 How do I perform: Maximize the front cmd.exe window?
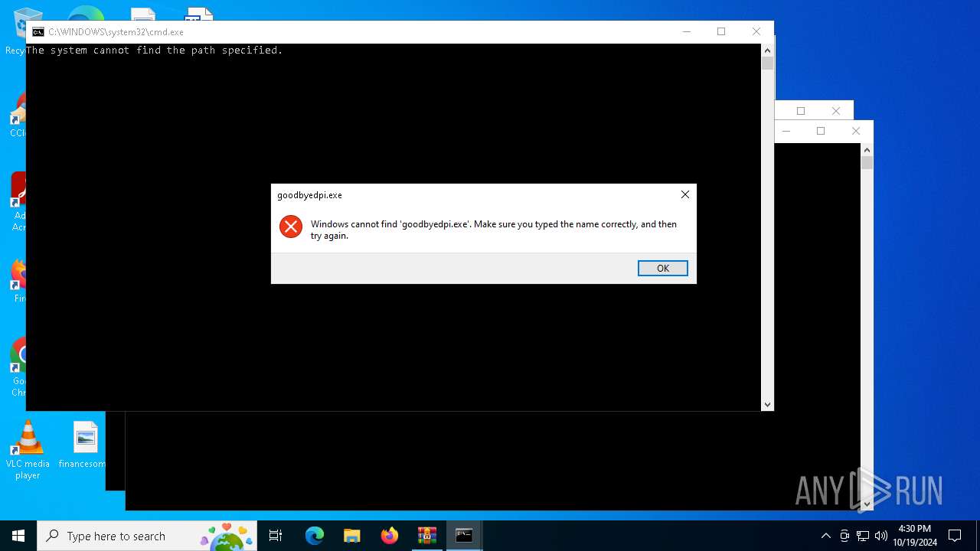[721, 31]
